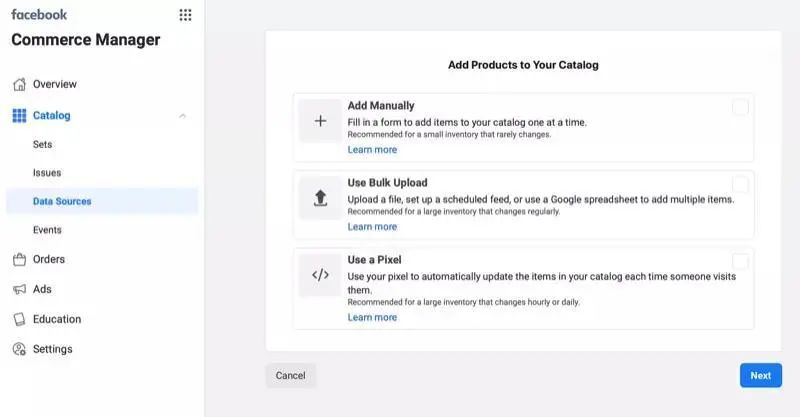Click the code brackets icon for Pixel

[x=320, y=275]
